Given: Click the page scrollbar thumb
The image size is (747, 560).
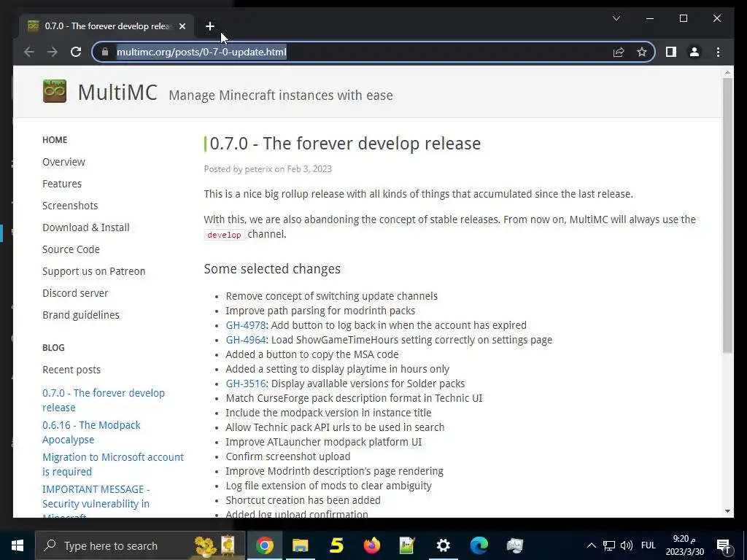Looking at the screenshot, I should (727, 215).
